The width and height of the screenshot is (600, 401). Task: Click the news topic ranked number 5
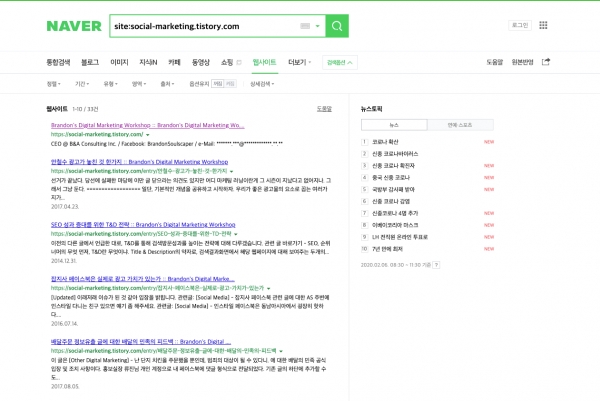(x=393, y=189)
